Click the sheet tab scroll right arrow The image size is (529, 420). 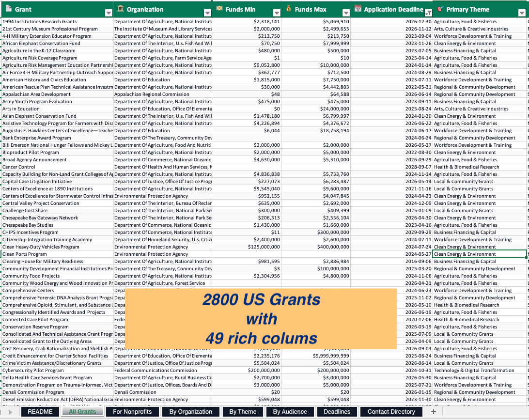click(x=11, y=412)
